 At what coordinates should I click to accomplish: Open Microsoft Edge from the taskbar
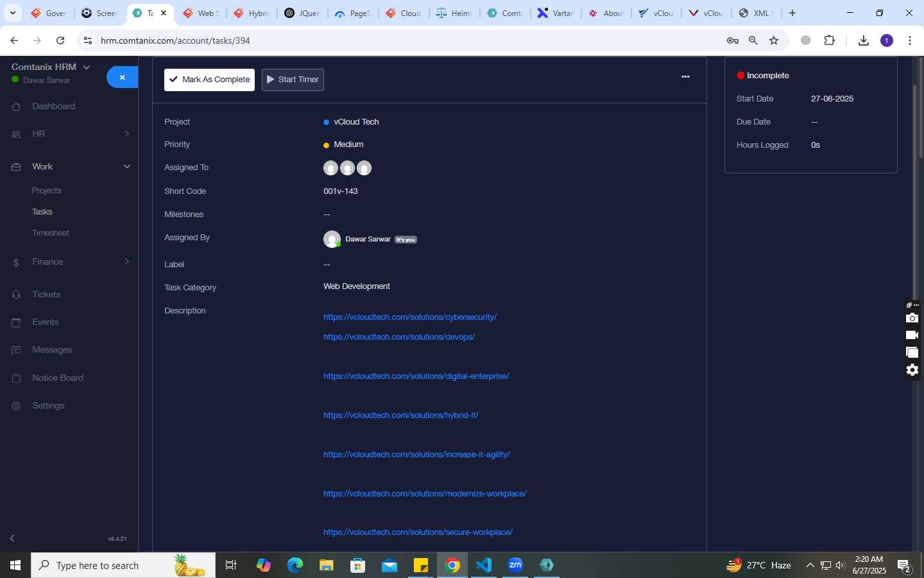(295, 565)
